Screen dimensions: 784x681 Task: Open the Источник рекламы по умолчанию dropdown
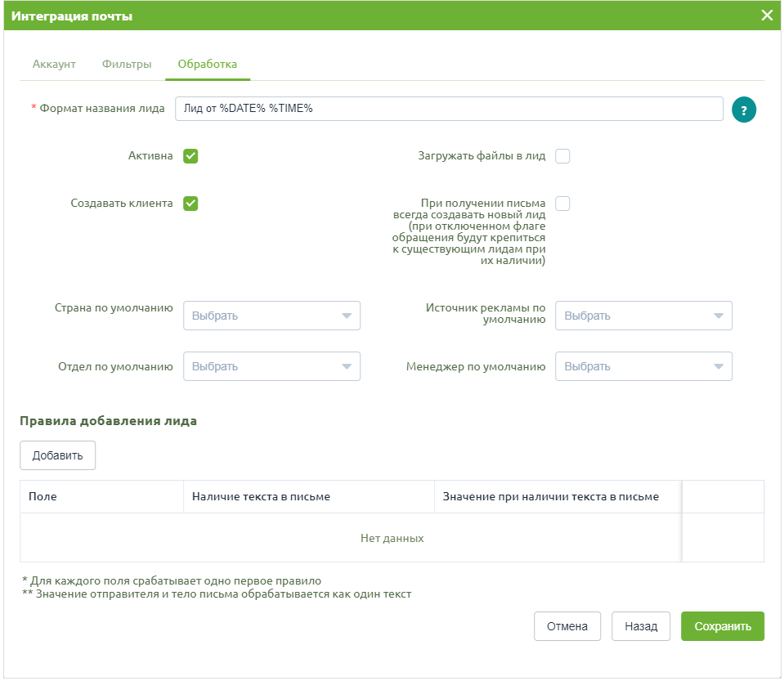click(x=643, y=316)
